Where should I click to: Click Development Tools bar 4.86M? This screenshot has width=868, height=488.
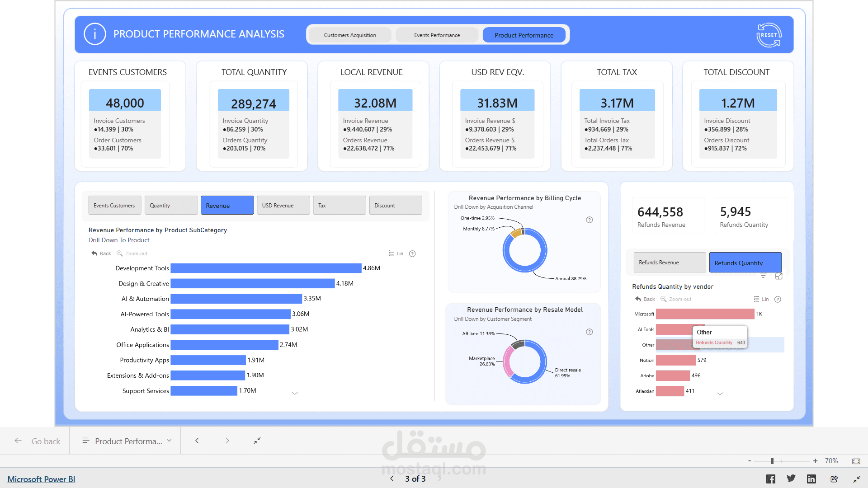[266, 268]
